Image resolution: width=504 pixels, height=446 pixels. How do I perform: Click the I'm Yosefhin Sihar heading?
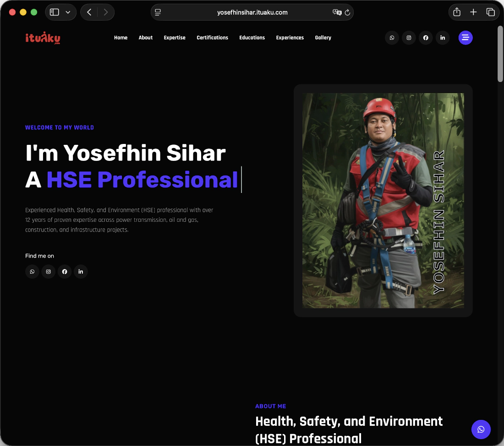(126, 153)
